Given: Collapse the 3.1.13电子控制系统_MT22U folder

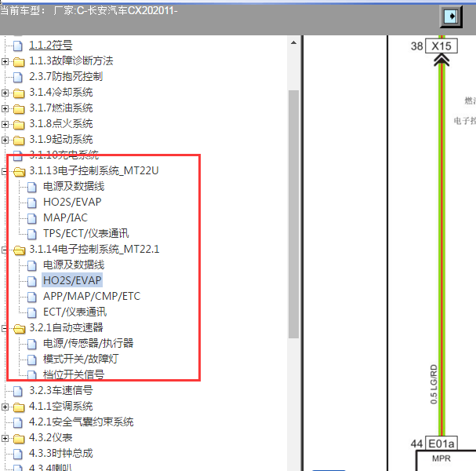Looking at the screenshot, I should click(x=5, y=171).
